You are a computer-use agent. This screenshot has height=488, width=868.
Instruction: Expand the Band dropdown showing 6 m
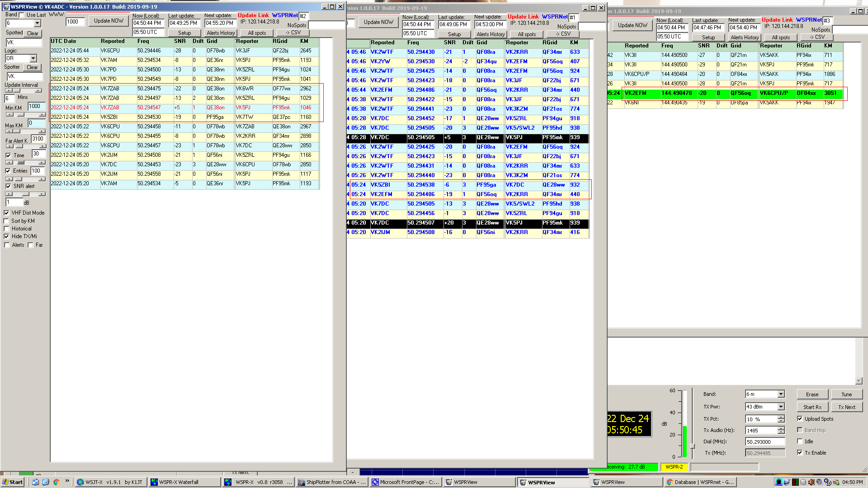(781, 394)
